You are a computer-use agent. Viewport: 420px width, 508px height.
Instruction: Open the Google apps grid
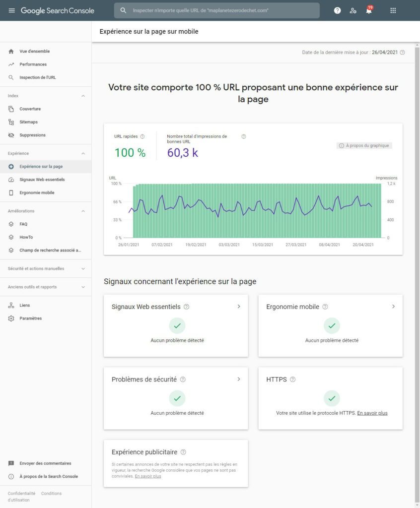tap(393, 10)
